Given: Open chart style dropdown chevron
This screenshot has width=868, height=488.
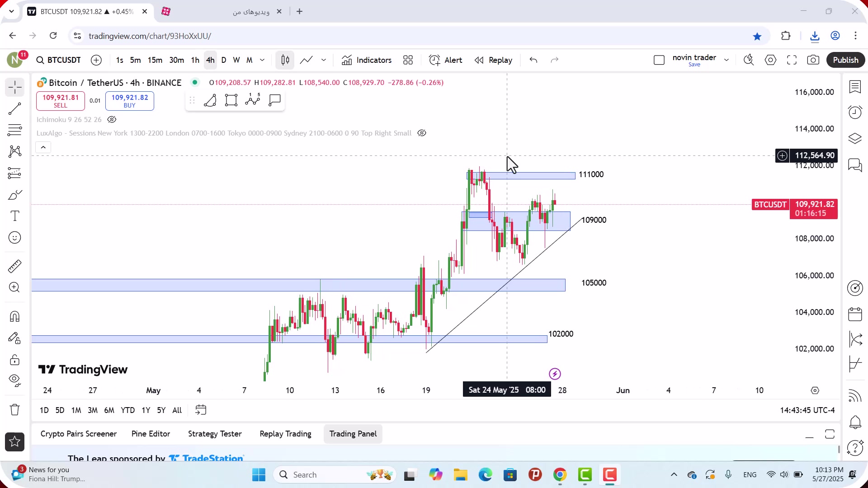Looking at the screenshot, I should pos(324,60).
